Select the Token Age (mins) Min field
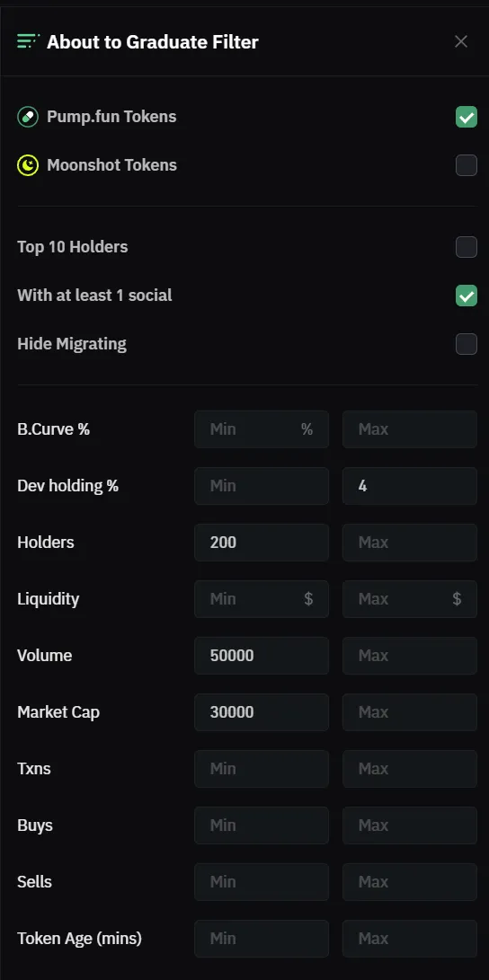This screenshot has width=489, height=980. [x=262, y=939]
